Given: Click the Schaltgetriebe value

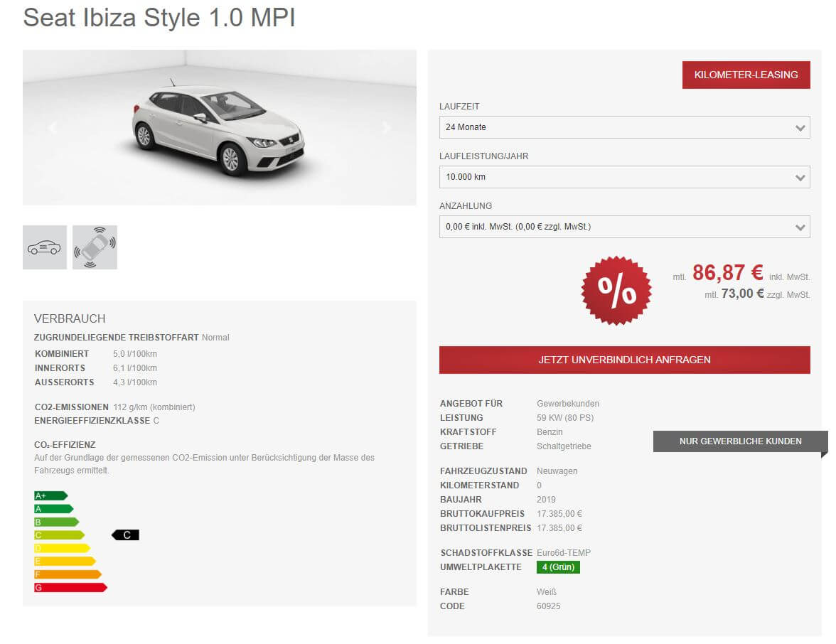Looking at the screenshot, I should click(564, 446).
